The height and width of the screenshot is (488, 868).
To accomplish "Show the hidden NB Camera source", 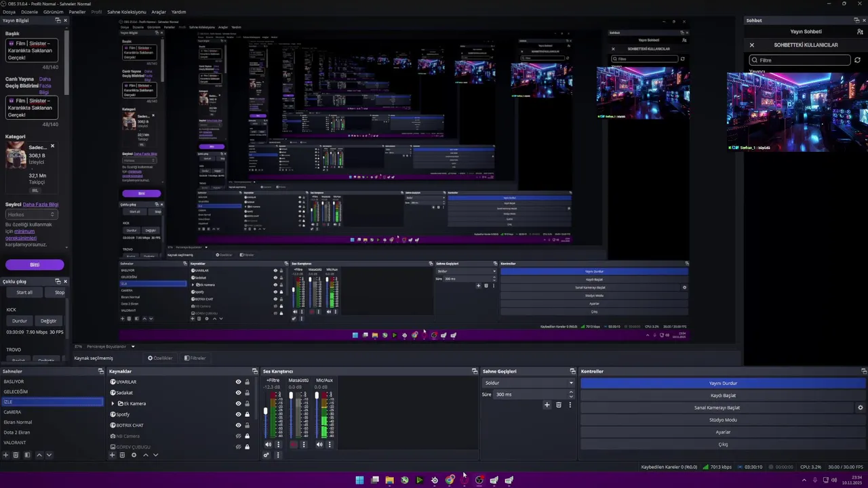I will tap(238, 436).
